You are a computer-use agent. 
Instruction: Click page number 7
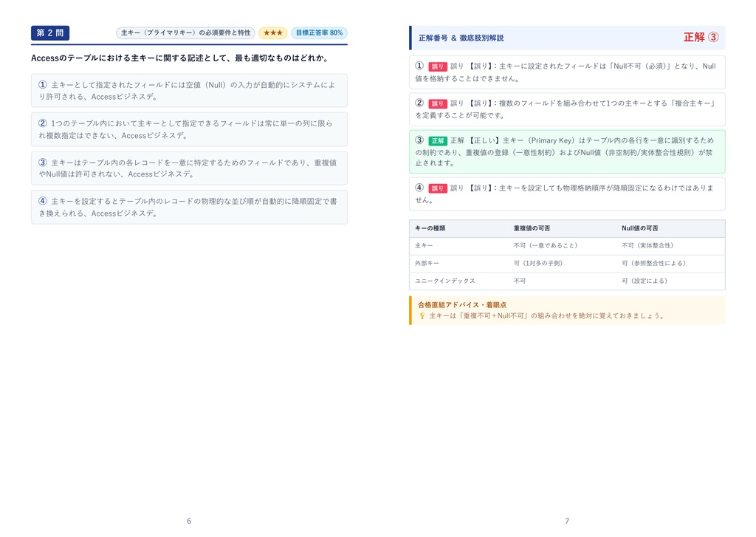[567, 521]
